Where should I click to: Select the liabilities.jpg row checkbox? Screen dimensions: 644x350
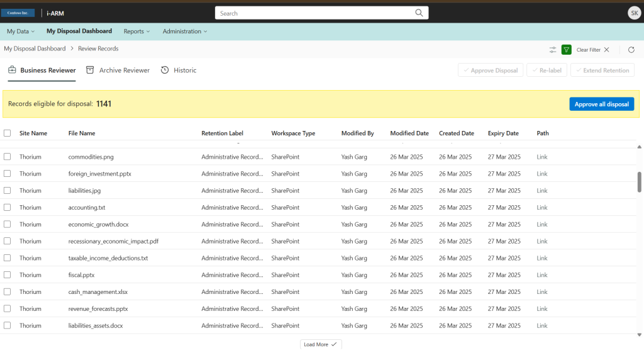pos(7,191)
